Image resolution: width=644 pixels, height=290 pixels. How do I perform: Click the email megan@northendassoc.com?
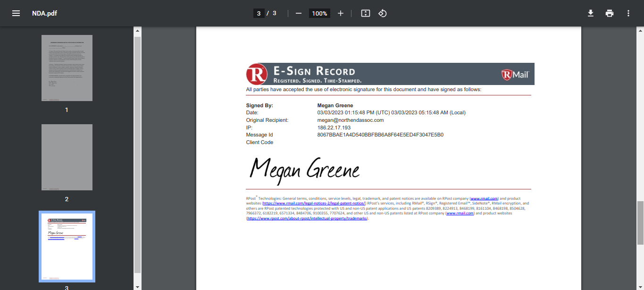tap(351, 120)
